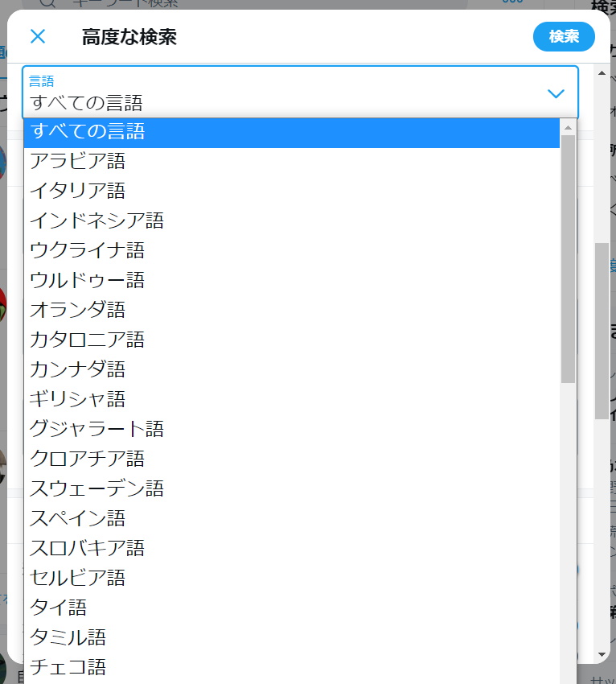Image resolution: width=616 pixels, height=684 pixels.
Task: Choose ウルドゥー語 option
Action: coord(87,280)
